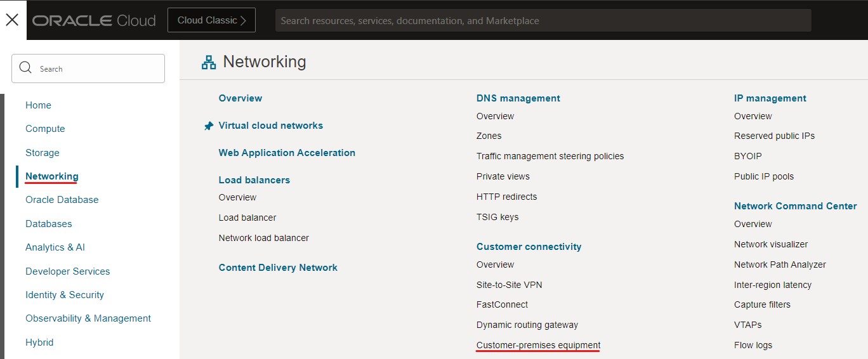Focus the top resource search bar

[542, 20]
